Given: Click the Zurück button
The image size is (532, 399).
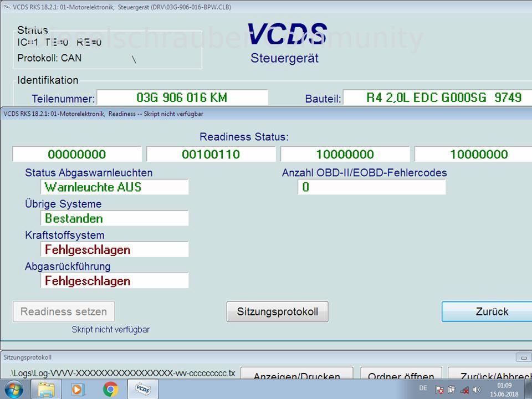Looking at the screenshot, I should click(487, 311).
